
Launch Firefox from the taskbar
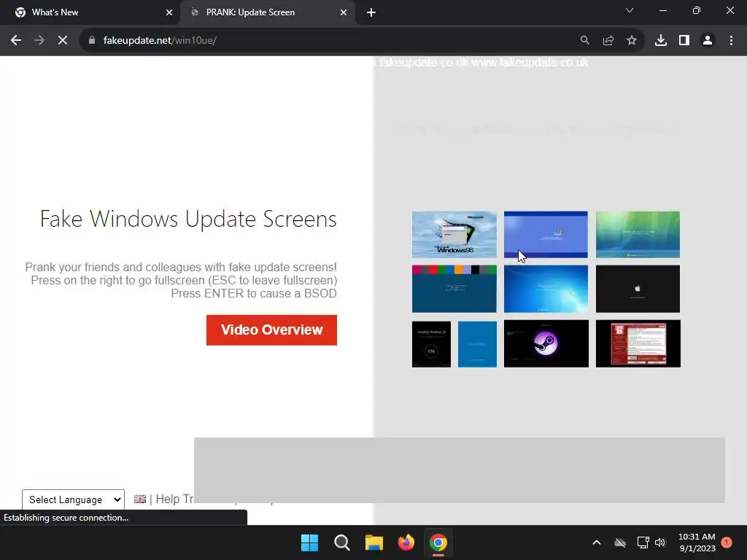(406, 542)
